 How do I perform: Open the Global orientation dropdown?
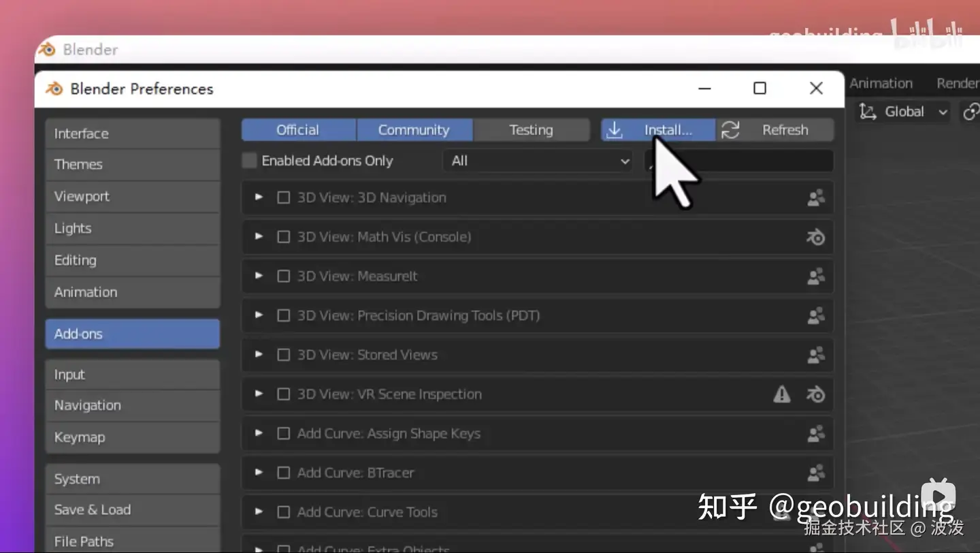pyautogui.click(x=902, y=112)
